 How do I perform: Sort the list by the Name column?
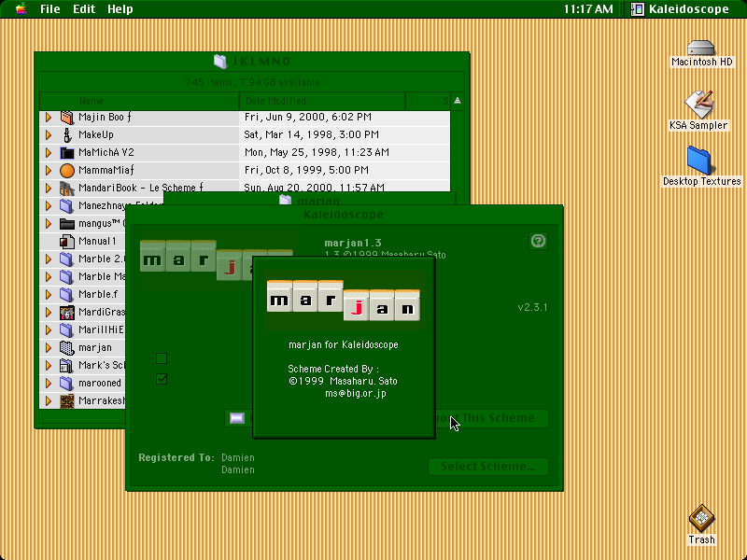139,101
